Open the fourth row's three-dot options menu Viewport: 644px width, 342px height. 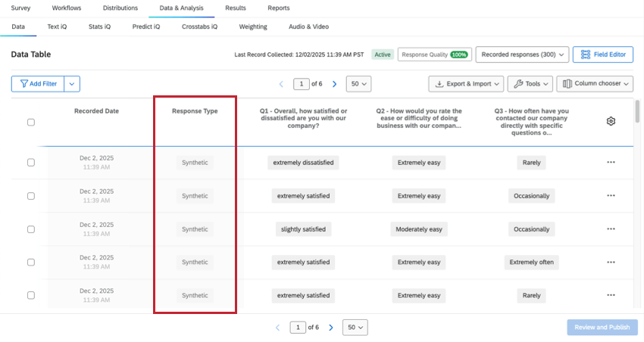pos(611,263)
